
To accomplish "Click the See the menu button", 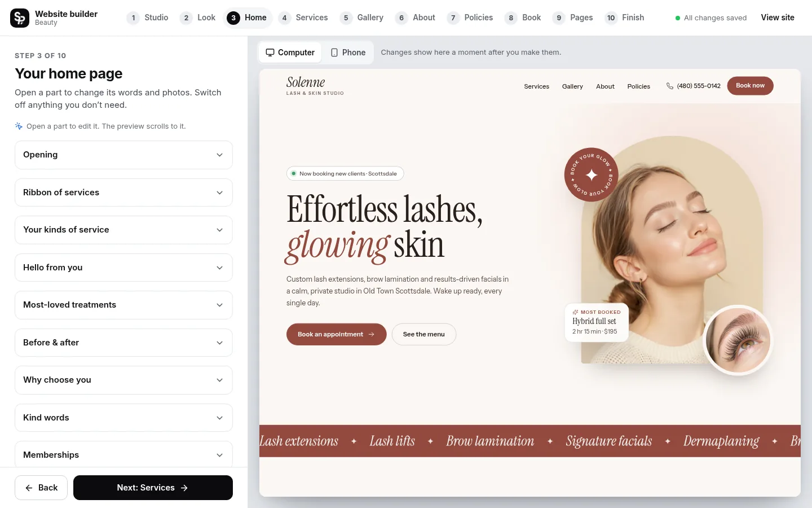I will 424,334.
